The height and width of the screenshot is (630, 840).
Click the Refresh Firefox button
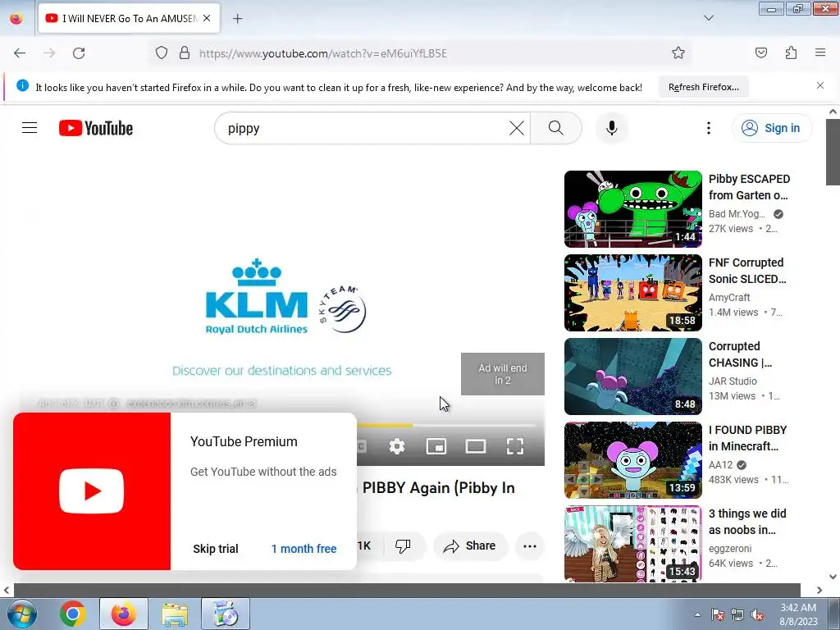(703, 87)
